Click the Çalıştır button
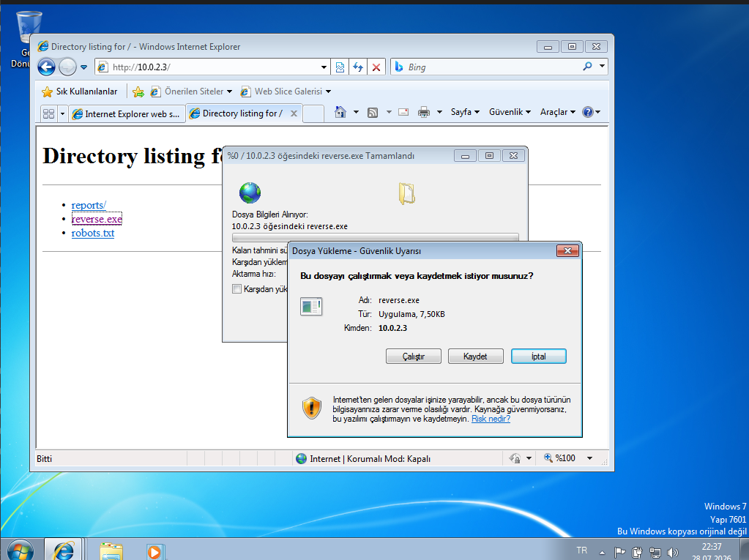The height and width of the screenshot is (560, 749). [x=414, y=356]
